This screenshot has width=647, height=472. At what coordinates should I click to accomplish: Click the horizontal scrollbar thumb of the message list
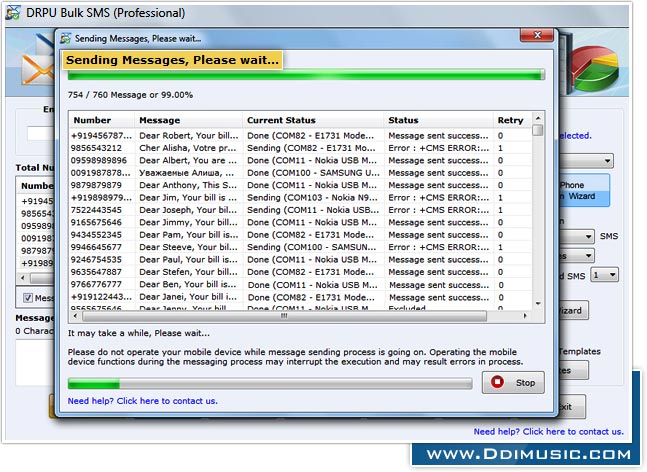(x=284, y=316)
